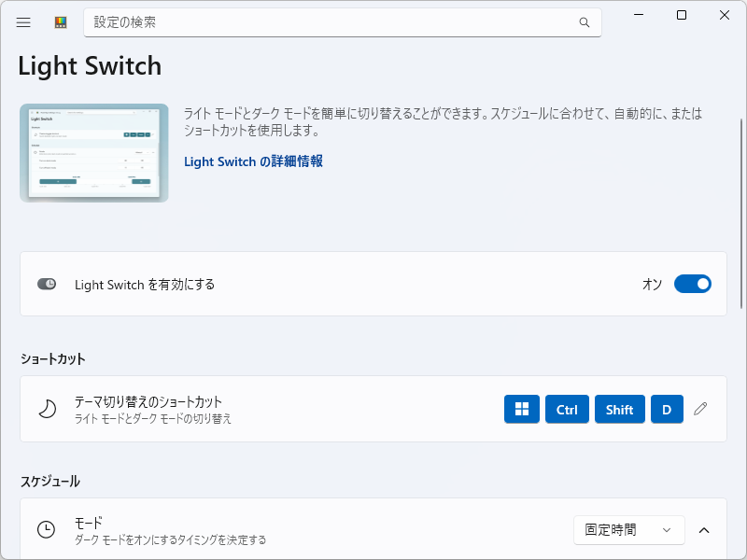
Task: Click the Light Switch を有効にする settings row
Action: 280,284
